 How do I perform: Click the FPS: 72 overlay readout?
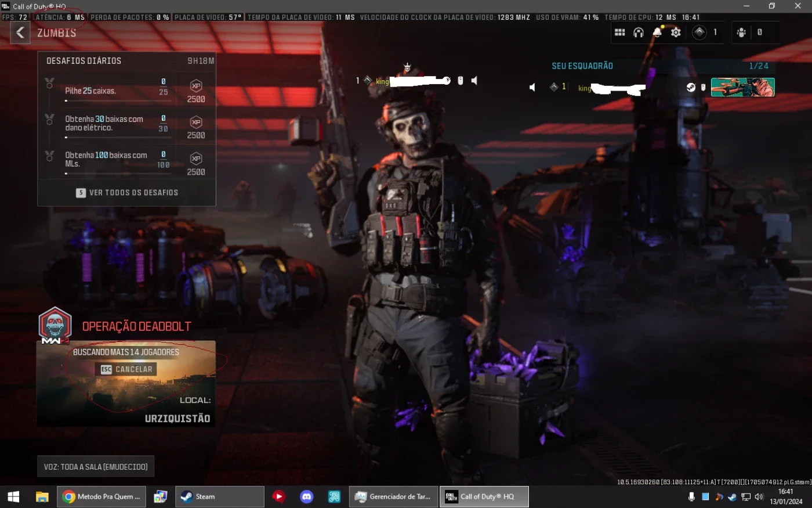point(15,17)
